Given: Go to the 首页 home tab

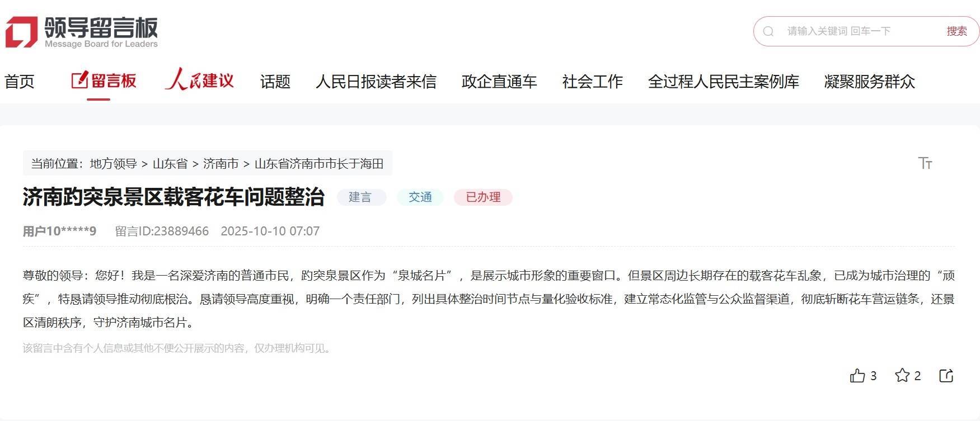Looking at the screenshot, I should (20, 82).
